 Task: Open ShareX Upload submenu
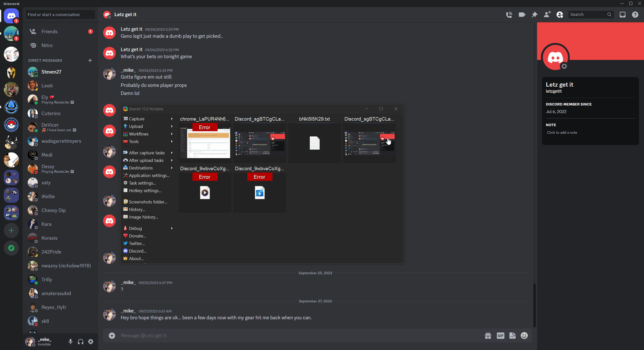[146, 126]
